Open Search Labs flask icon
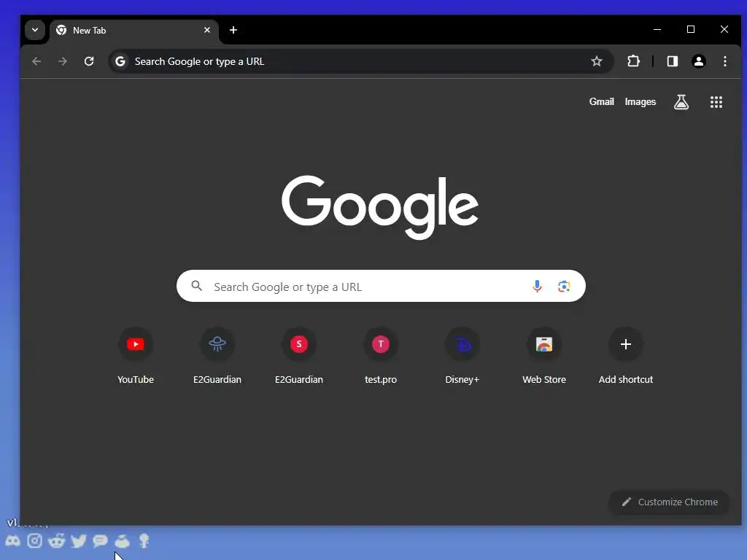 pyautogui.click(x=681, y=102)
